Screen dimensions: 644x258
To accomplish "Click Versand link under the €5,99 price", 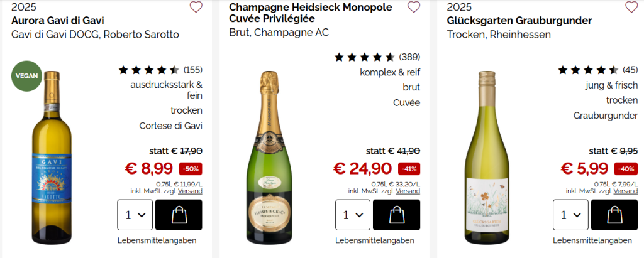I will 625,191.
